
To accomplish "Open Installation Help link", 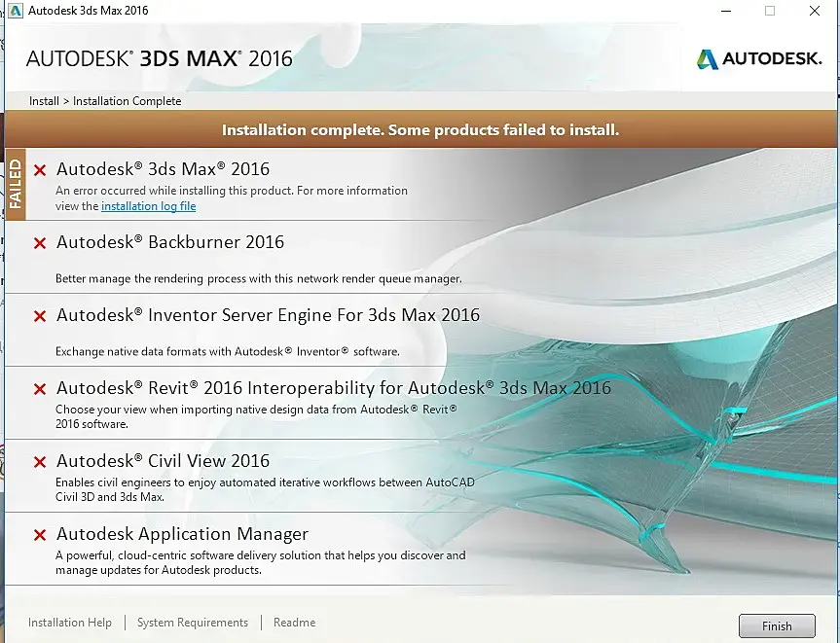I will tap(70, 623).
